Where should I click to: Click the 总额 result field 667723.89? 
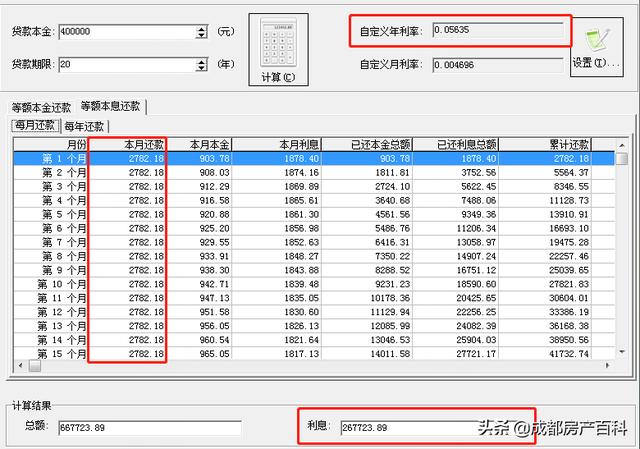(x=150, y=428)
